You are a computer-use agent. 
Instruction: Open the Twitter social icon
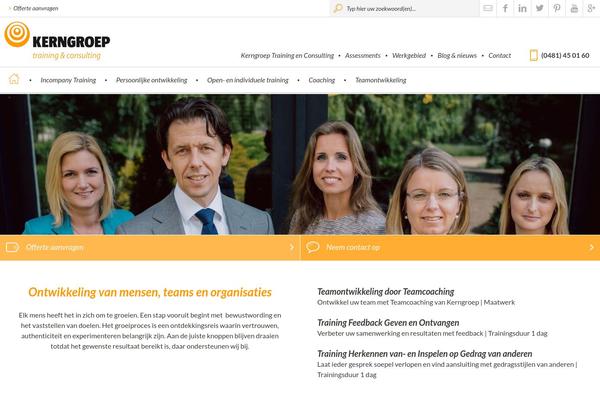coord(540,8)
